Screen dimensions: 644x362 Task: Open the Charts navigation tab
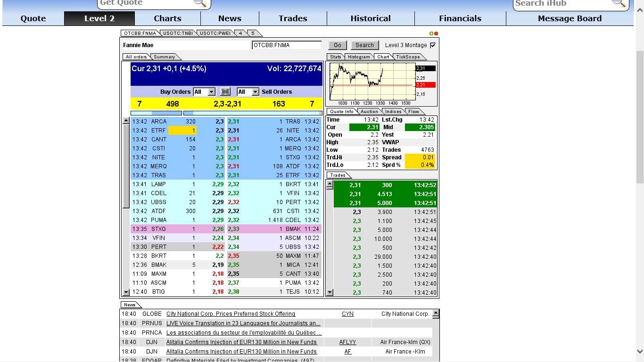tap(167, 18)
